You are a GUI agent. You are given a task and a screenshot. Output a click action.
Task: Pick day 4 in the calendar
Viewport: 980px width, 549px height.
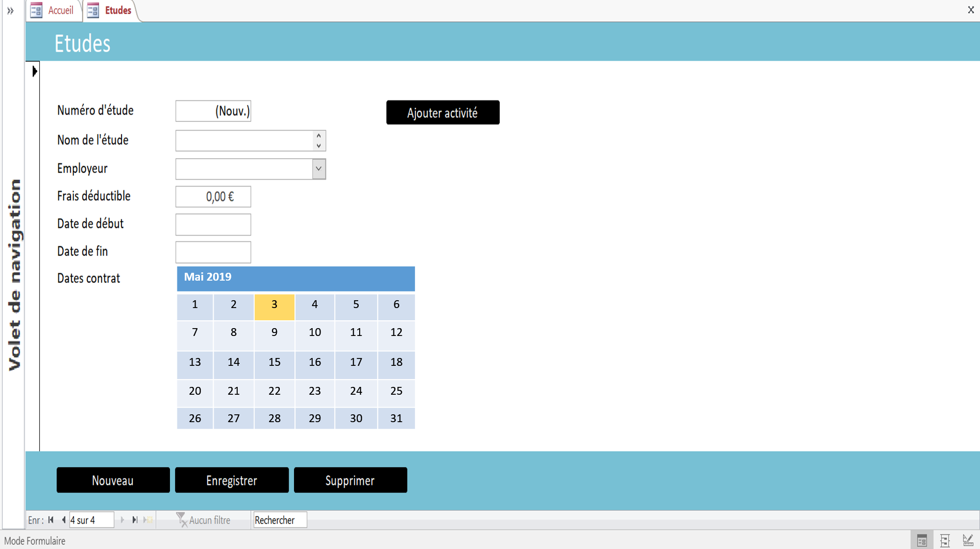click(x=315, y=307)
